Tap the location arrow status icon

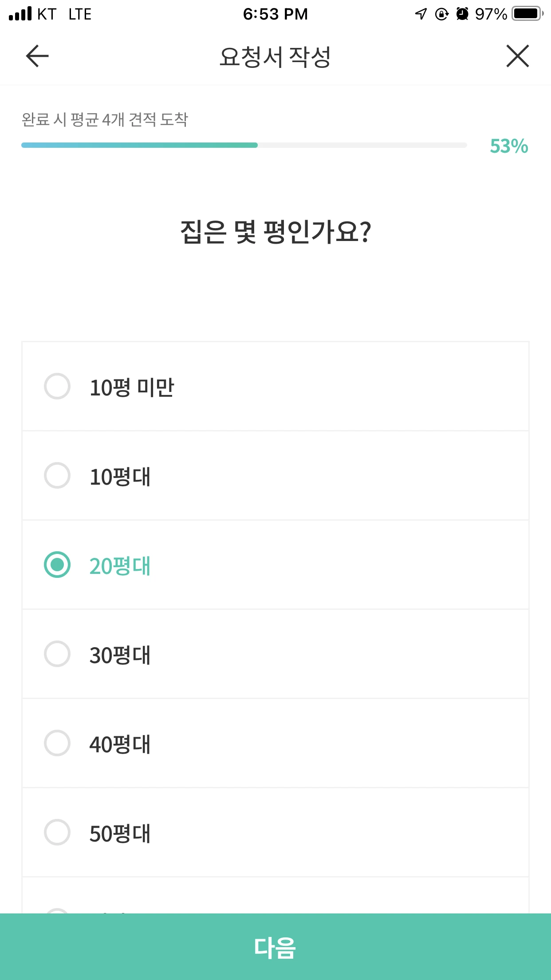(x=421, y=14)
